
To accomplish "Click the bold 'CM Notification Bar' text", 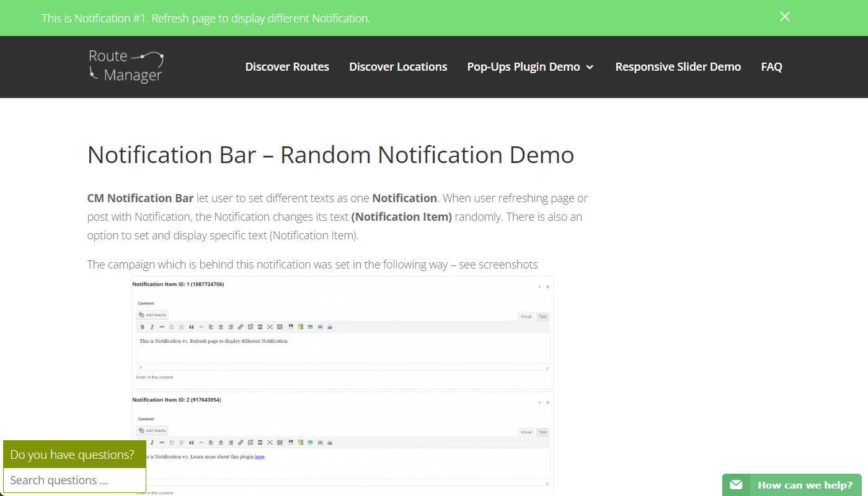I will pos(141,198).
